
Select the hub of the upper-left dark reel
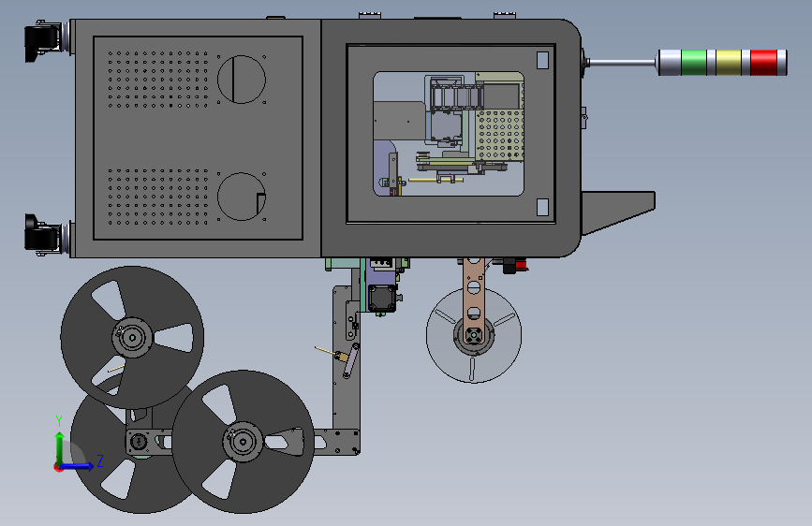point(132,338)
